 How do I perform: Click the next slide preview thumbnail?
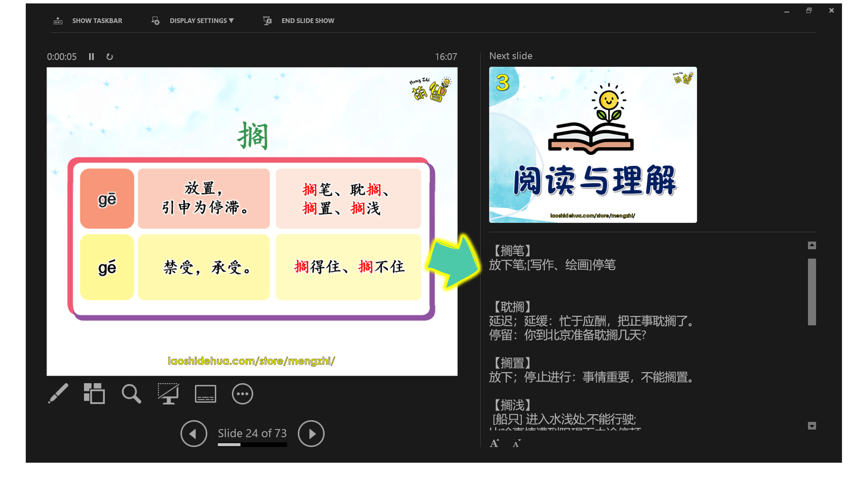click(593, 145)
